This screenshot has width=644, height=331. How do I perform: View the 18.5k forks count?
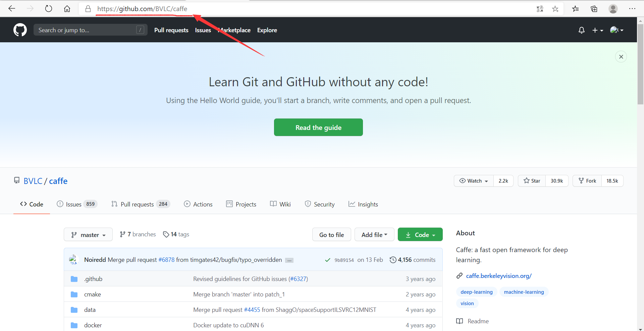pos(612,181)
